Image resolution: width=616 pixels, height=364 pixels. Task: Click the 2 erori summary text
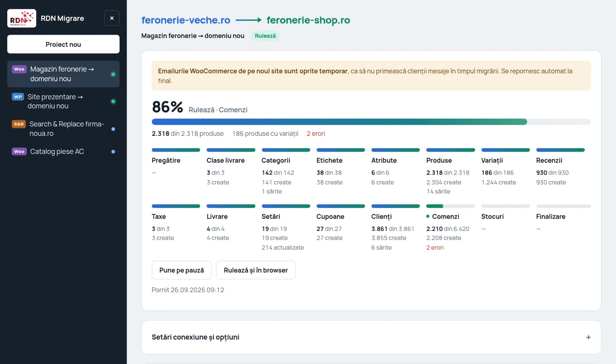316,134
